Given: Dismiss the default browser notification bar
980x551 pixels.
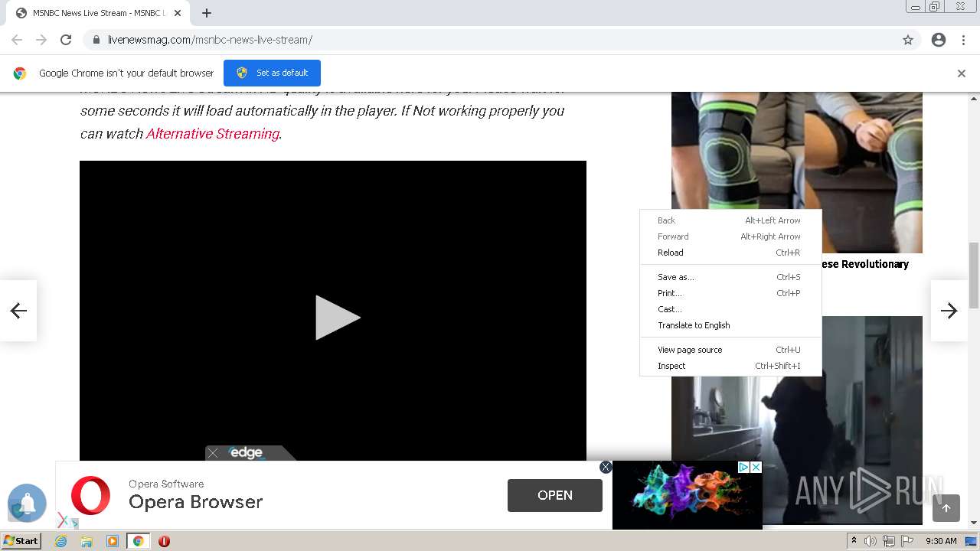Looking at the screenshot, I should pyautogui.click(x=962, y=73).
